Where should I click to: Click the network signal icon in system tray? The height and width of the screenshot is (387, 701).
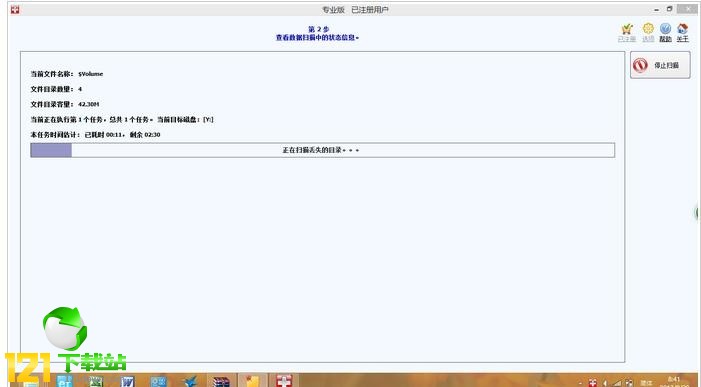pos(617,383)
